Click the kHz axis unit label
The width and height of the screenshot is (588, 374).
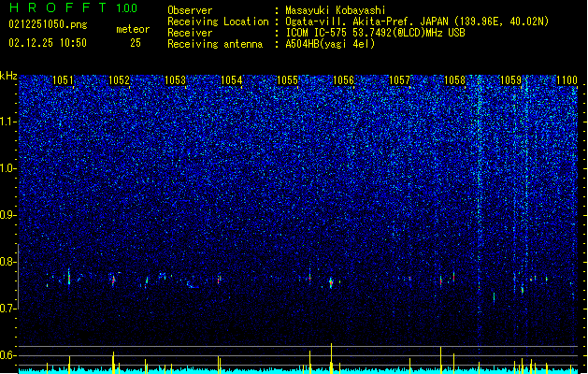coord(8,76)
